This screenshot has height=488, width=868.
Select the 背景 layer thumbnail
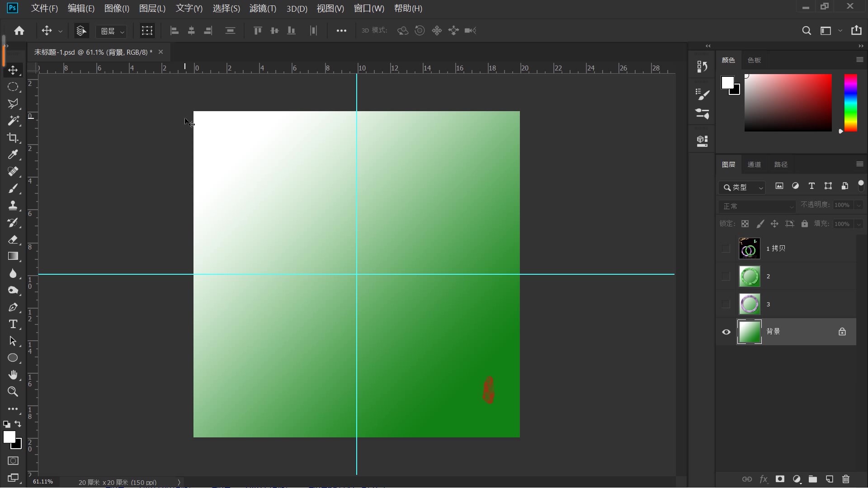pyautogui.click(x=749, y=332)
